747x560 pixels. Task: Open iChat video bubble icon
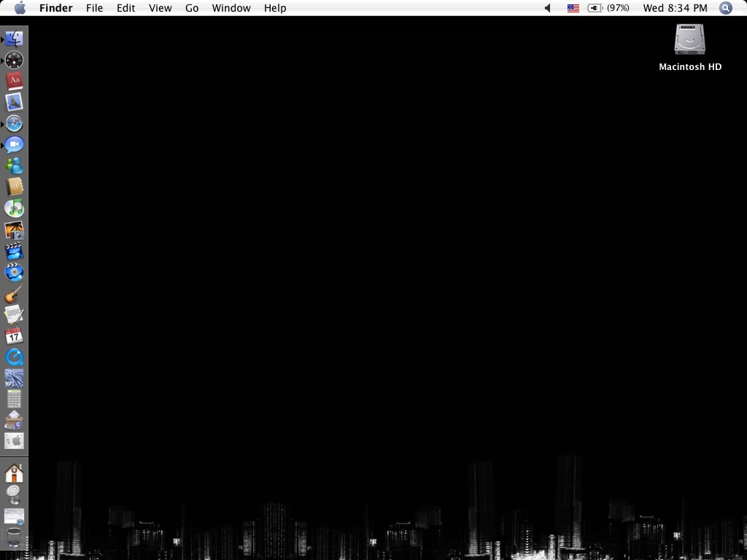[x=15, y=144]
